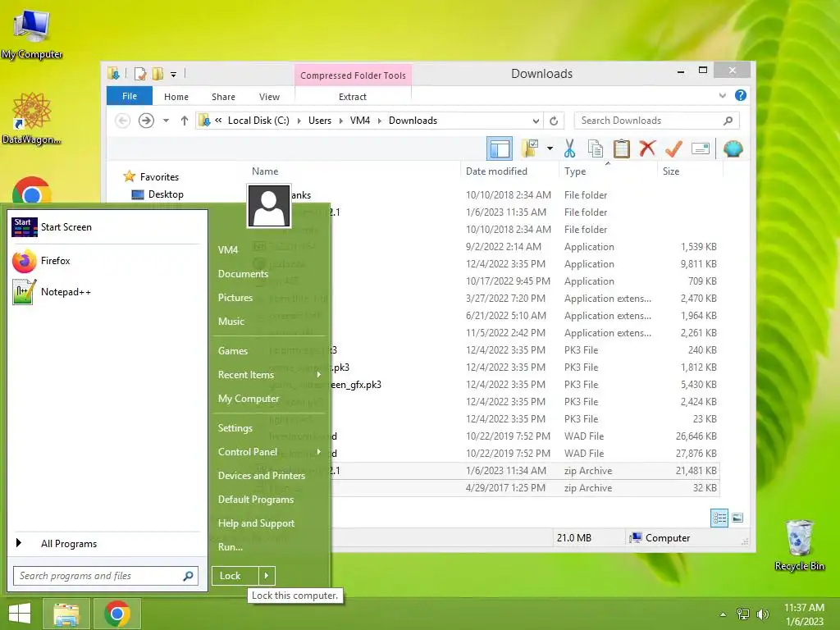Screen dimensions: 840x630
Task: Click the red X Delete icon
Action: 647,148
